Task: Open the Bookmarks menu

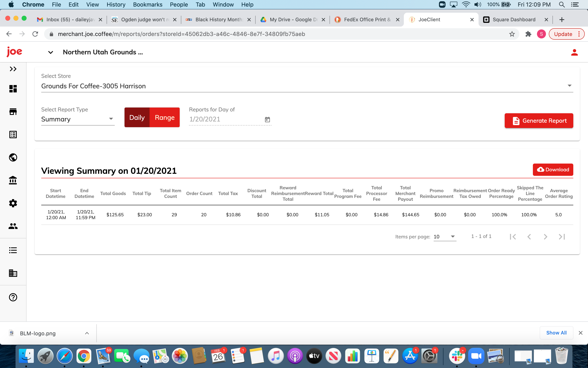Action: pyautogui.click(x=147, y=4)
